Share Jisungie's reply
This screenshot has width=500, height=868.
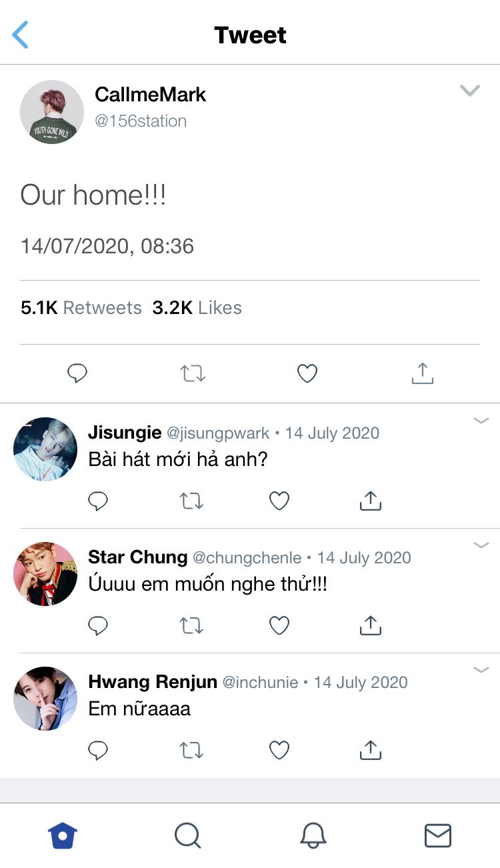pos(370,501)
